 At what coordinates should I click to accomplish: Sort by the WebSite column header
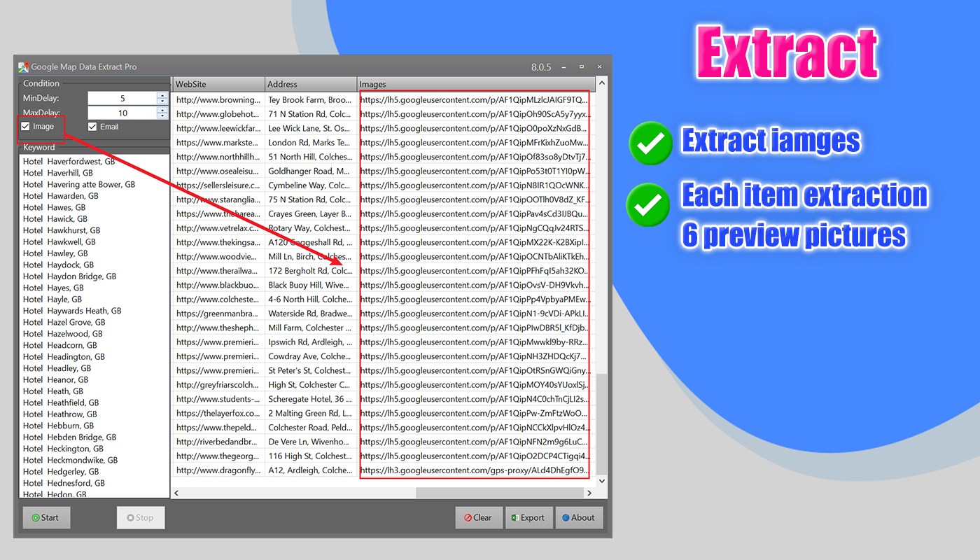coord(218,84)
